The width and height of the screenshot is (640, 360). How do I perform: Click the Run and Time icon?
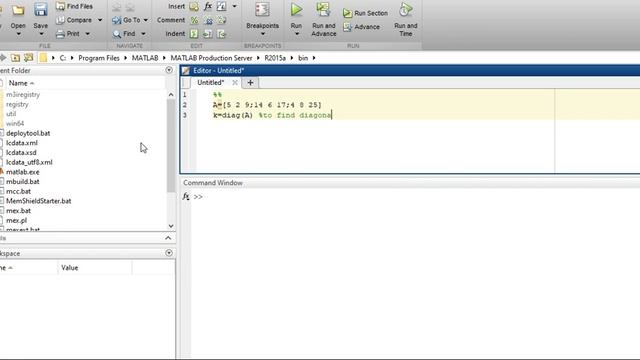click(x=405, y=10)
